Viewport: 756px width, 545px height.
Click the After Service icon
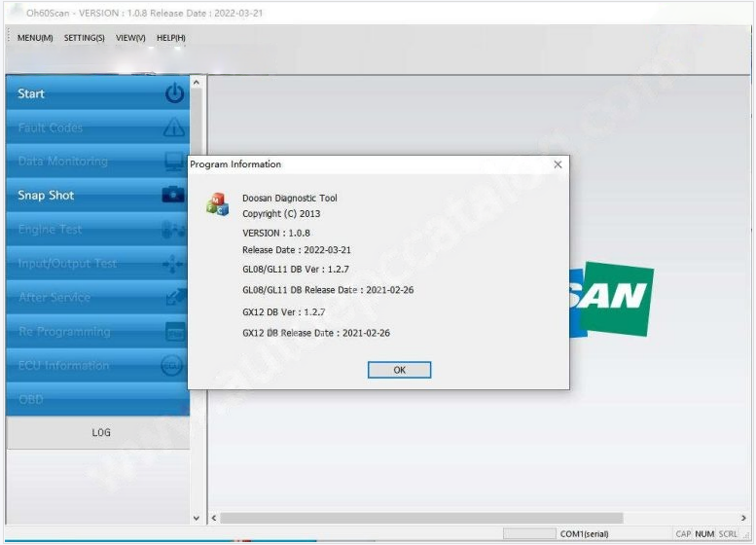tap(173, 298)
